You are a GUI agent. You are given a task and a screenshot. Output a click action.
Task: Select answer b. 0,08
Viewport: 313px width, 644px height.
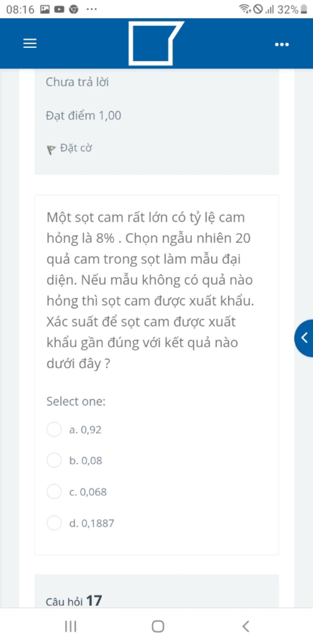(x=54, y=460)
